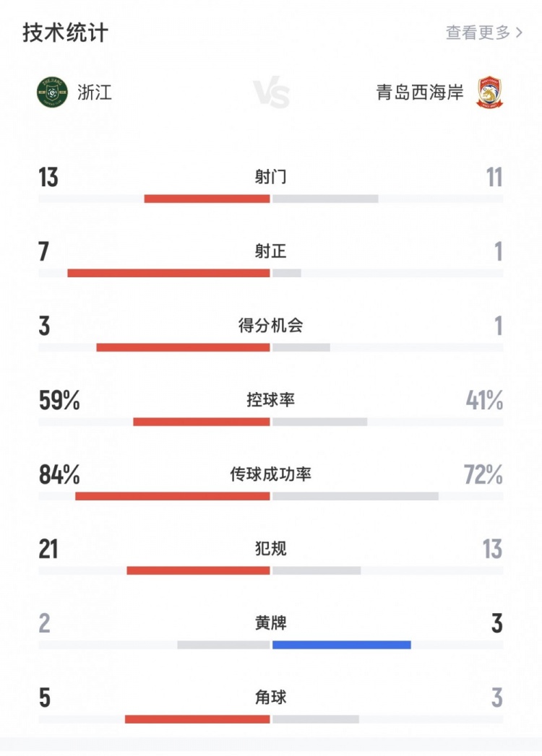Viewport: 542px width, 756px height.
Task: Click the gray 72% pass accuracy bar
Action: click(356, 496)
